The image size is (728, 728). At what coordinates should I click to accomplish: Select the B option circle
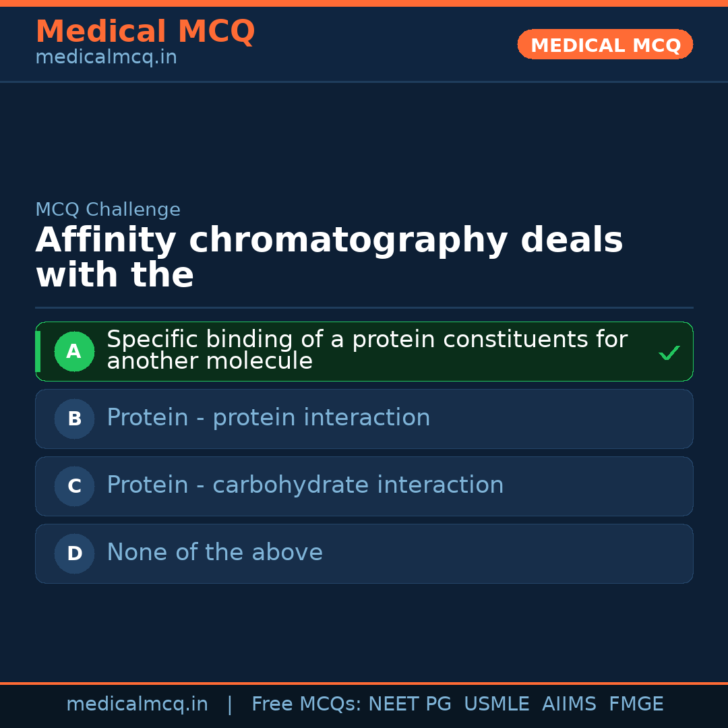pos(74,419)
